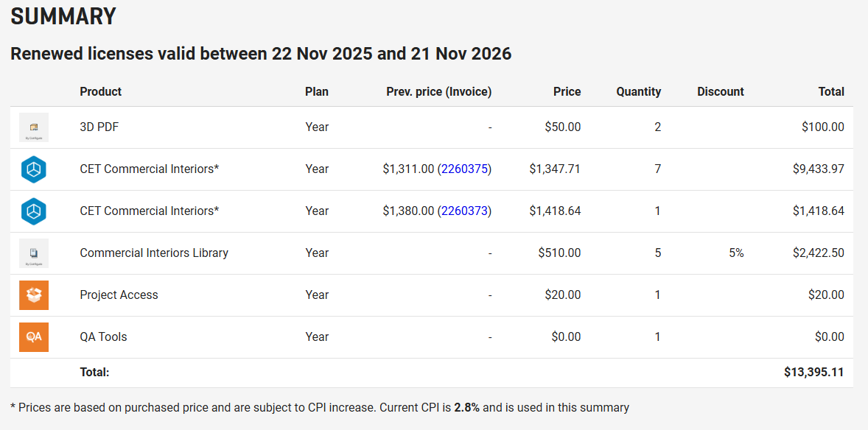Click the Plan column header

point(317,92)
